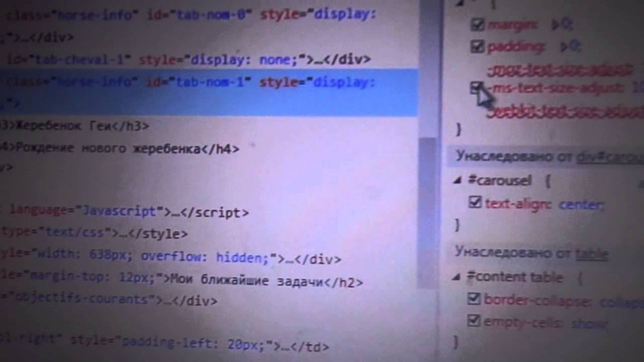Select the Javascript script tag row
Viewport: 644px width, 362px height.
tap(125, 212)
